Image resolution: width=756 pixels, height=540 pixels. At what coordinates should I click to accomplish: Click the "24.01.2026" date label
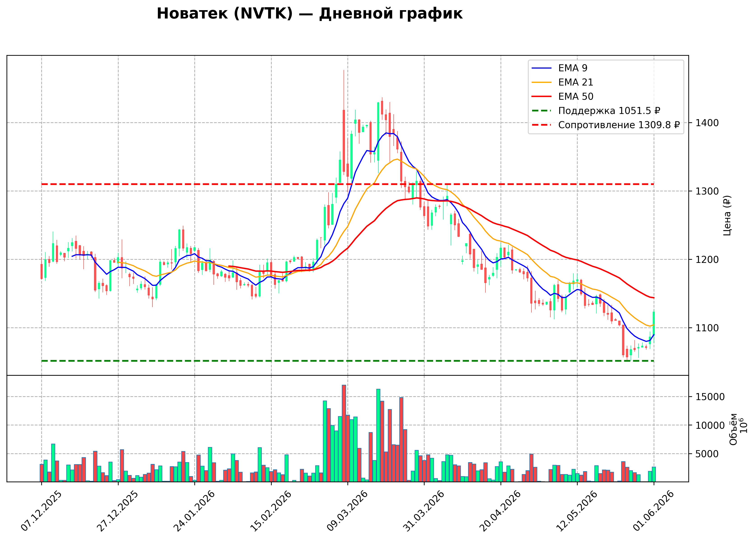pos(194,511)
